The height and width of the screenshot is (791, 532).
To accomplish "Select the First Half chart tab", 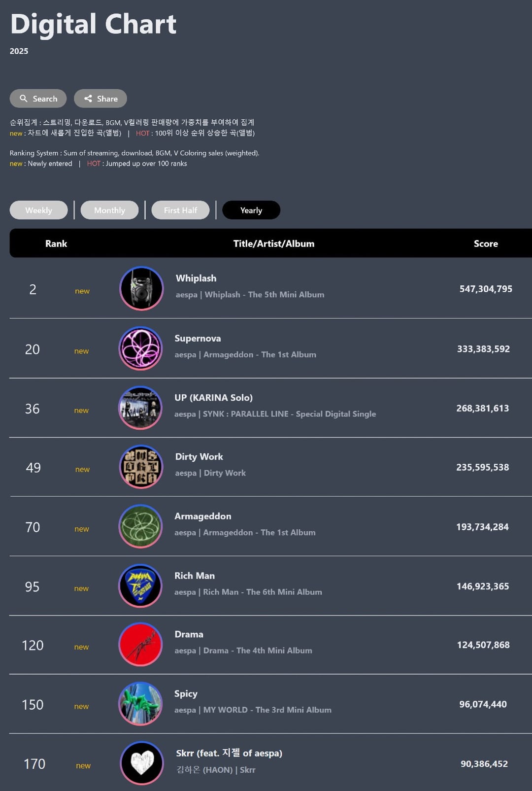I will coord(180,210).
